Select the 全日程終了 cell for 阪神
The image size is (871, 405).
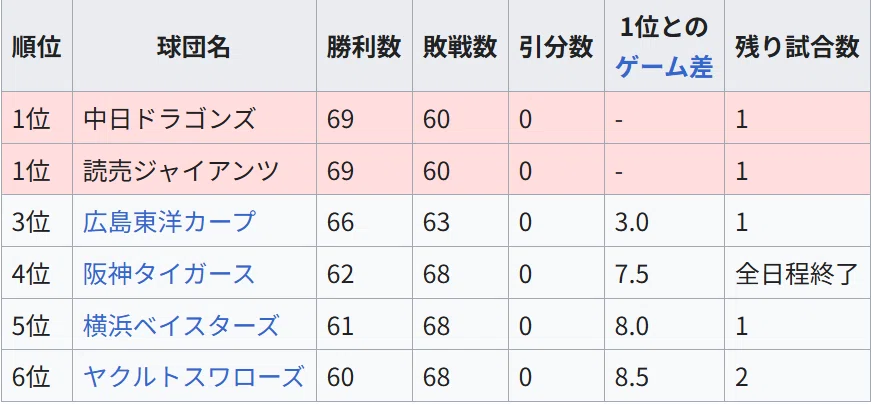798,274
